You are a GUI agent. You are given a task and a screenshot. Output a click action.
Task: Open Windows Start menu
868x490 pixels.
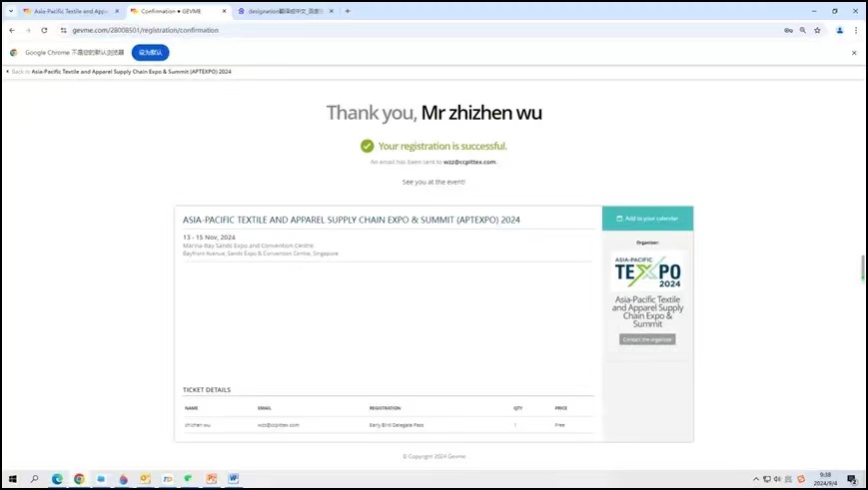[11, 479]
